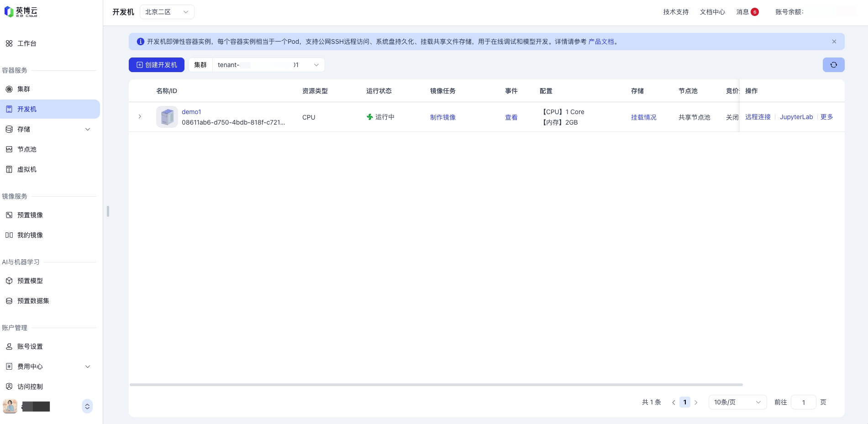Go to 虚拟机 in sidebar
Viewport: 868px width, 424px height.
(26, 169)
